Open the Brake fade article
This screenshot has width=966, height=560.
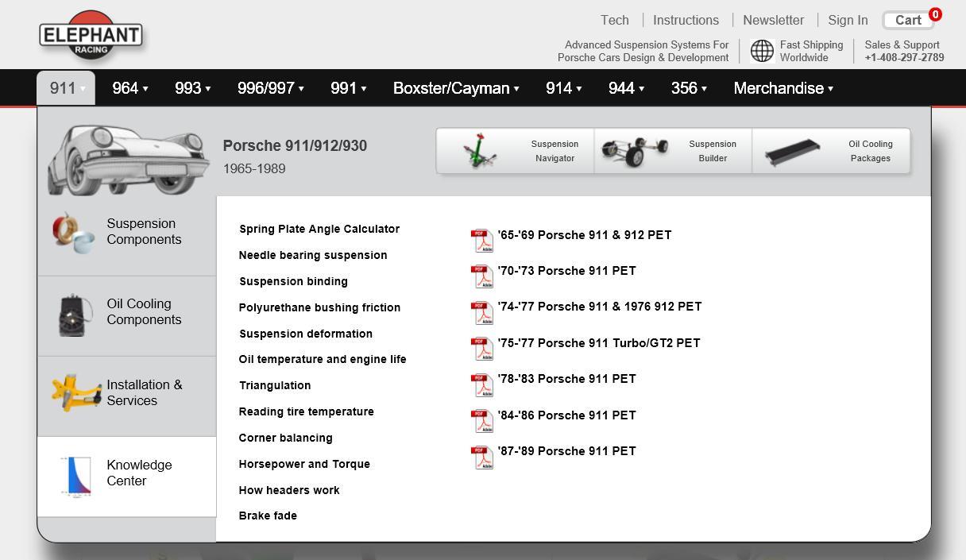[268, 516]
